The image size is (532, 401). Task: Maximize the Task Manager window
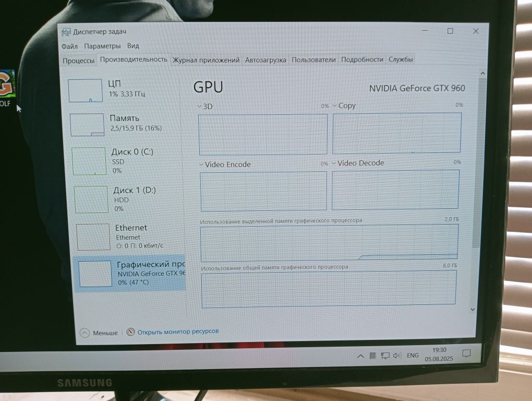point(450,31)
